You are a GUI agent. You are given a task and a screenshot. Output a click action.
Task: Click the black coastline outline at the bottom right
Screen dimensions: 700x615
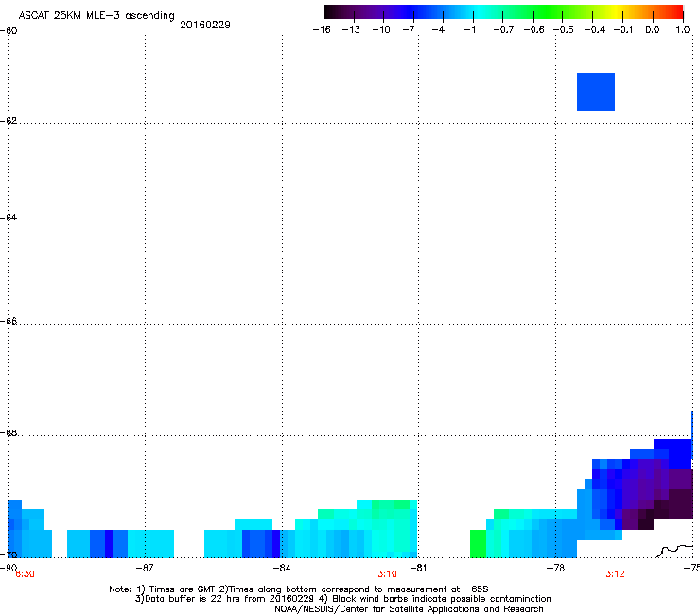[674, 551]
